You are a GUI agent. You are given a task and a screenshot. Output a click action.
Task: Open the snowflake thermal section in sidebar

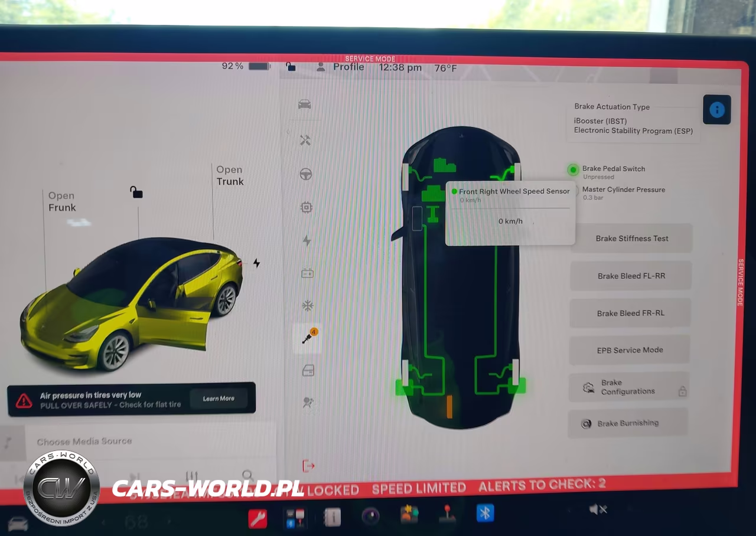pyautogui.click(x=307, y=306)
